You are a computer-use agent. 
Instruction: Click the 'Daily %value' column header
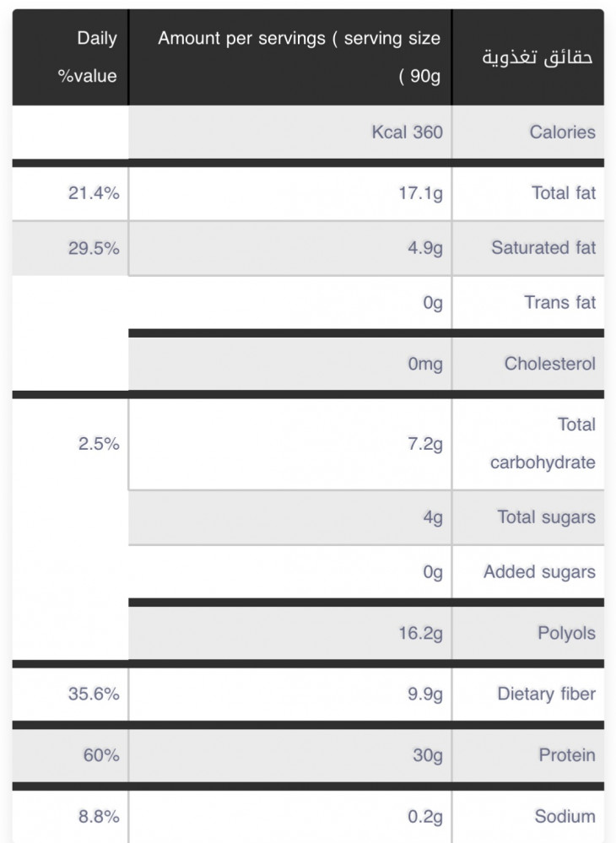[x=88, y=57]
